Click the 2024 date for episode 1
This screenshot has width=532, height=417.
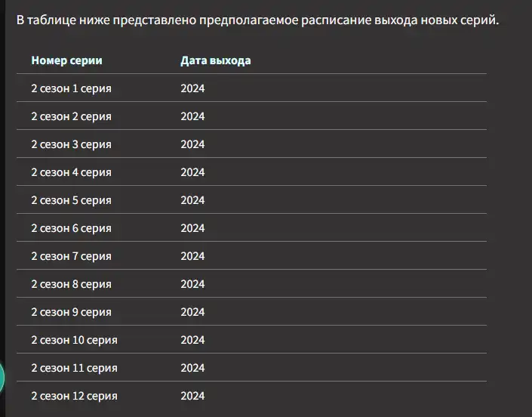point(192,88)
